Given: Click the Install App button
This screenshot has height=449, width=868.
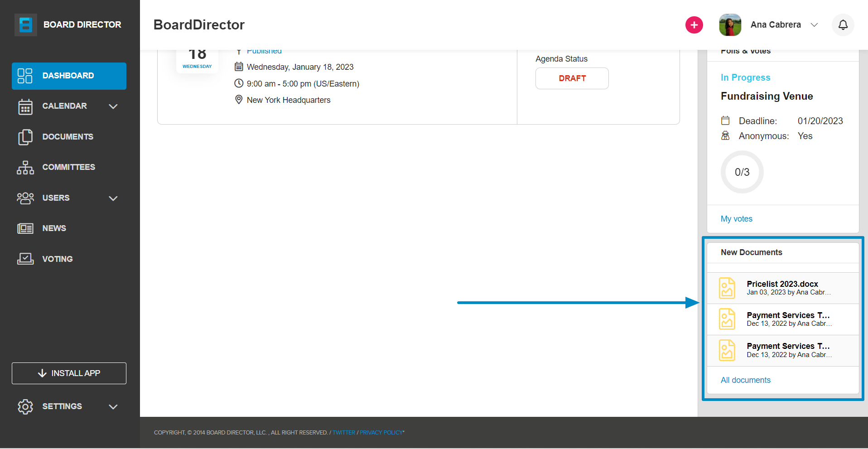Looking at the screenshot, I should [x=69, y=373].
